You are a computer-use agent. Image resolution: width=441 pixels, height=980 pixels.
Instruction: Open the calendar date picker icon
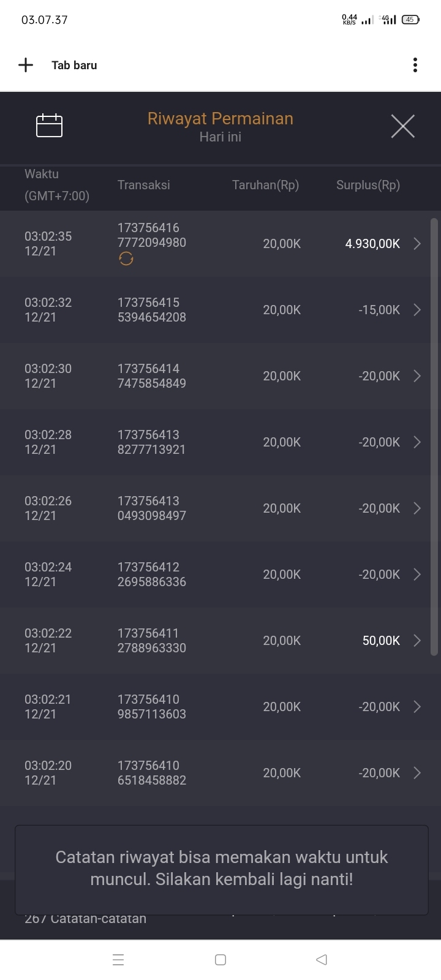coord(50,126)
